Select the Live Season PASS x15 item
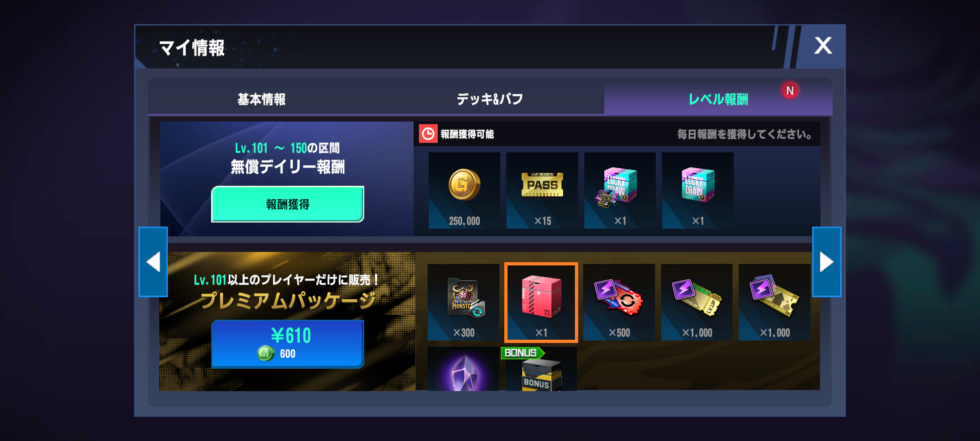980x441 pixels. [x=542, y=191]
